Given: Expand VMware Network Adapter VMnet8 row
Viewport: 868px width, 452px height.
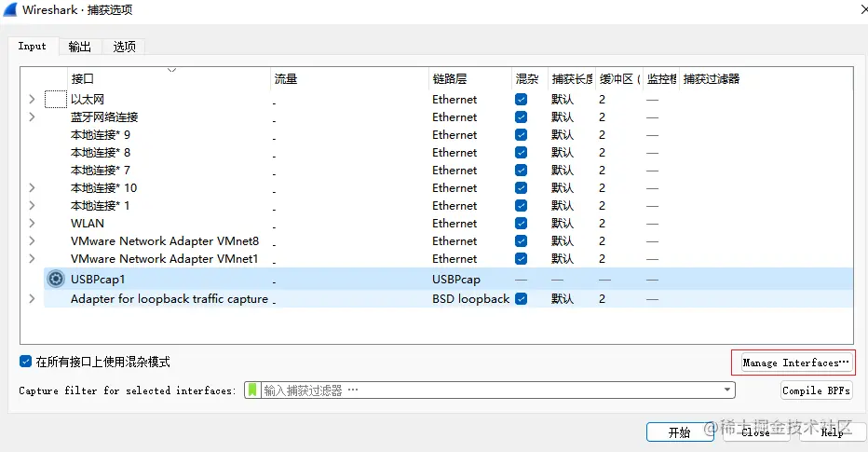Looking at the screenshot, I should pos(32,241).
